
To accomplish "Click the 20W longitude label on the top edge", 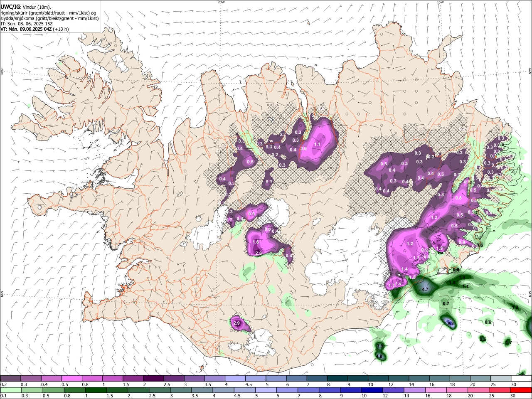I will point(221,2).
